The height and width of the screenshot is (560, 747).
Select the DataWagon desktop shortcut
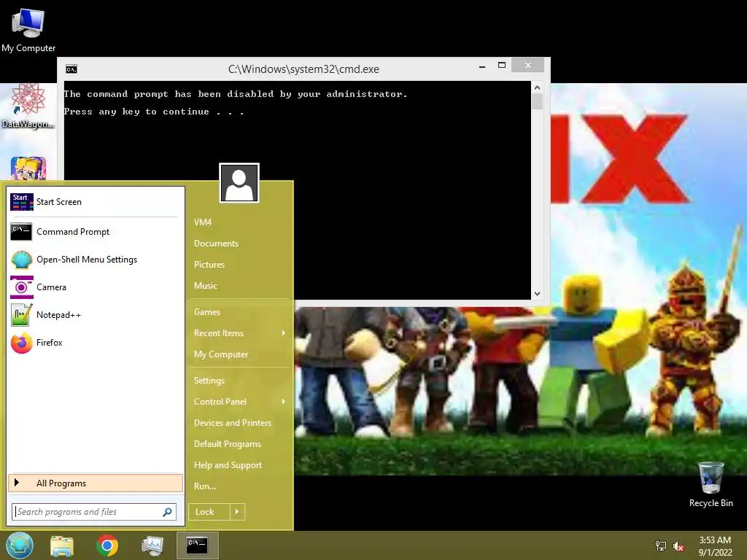[28, 106]
